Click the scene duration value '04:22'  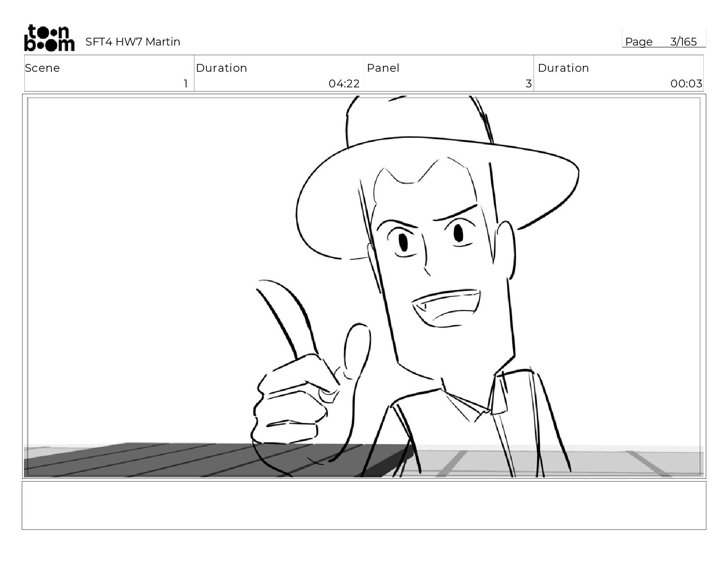pyautogui.click(x=344, y=84)
